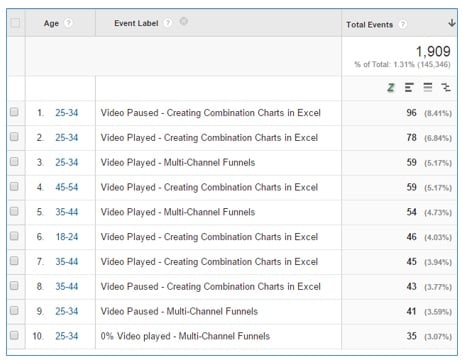Image resolution: width=463 pixels, height=363 pixels.
Task: Open the 25-34 age link in row 3
Action: pyautogui.click(x=67, y=162)
